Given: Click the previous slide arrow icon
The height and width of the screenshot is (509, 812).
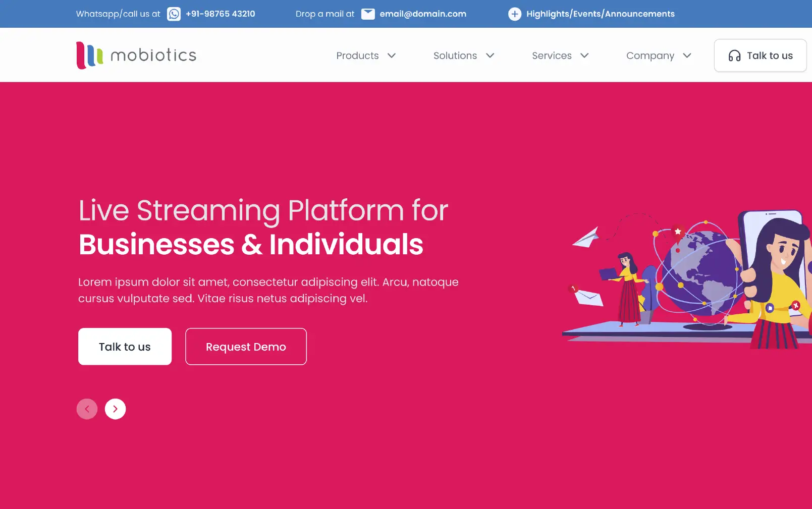Looking at the screenshot, I should point(87,409).
